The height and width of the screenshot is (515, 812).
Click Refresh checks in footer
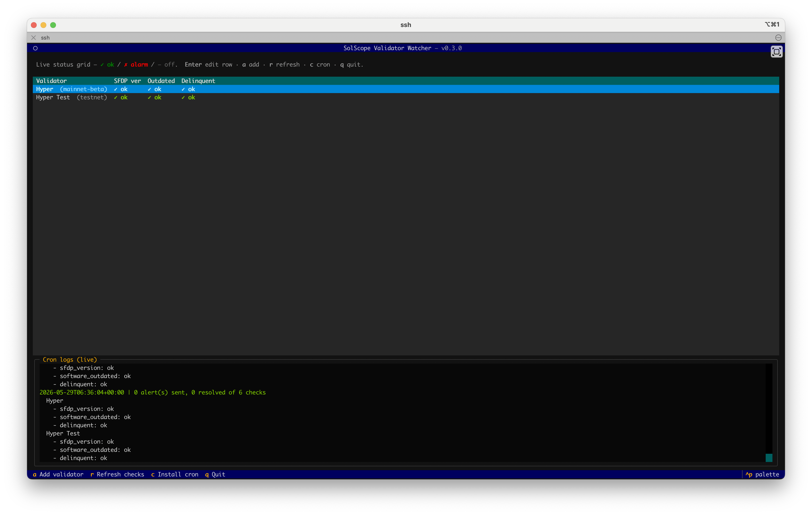117,474
